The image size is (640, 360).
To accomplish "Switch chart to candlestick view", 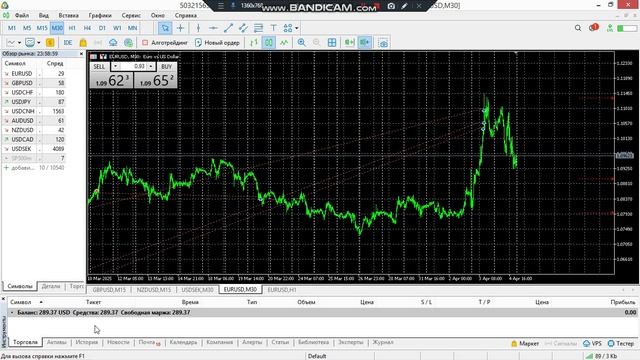I will pyautogui.click(x=269, y=43).
